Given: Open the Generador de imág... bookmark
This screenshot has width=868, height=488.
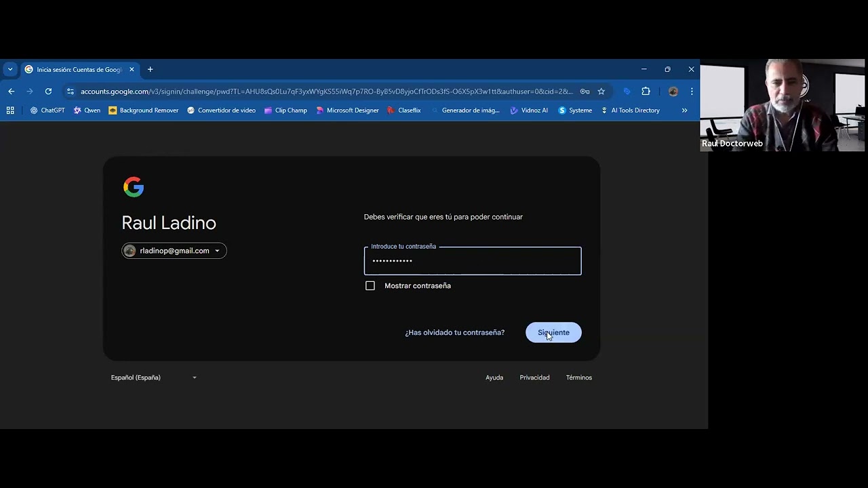Looking at the screenshot, I should pos(465,110).
